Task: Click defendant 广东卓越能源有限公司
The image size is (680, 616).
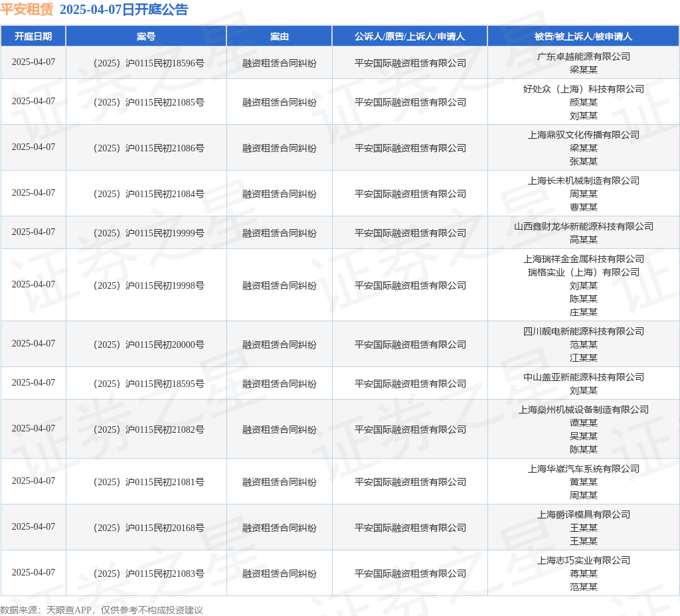Action: (x=583, y=57)
